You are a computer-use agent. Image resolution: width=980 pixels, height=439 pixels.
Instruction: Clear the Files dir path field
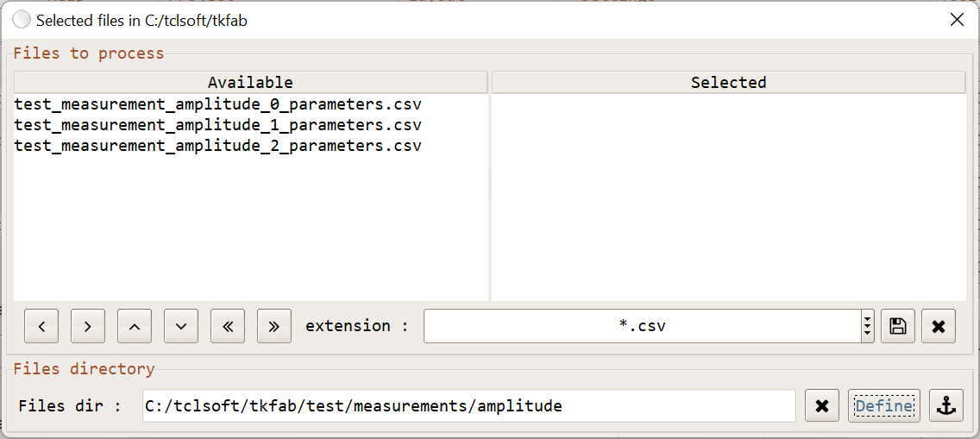(822, 406)
